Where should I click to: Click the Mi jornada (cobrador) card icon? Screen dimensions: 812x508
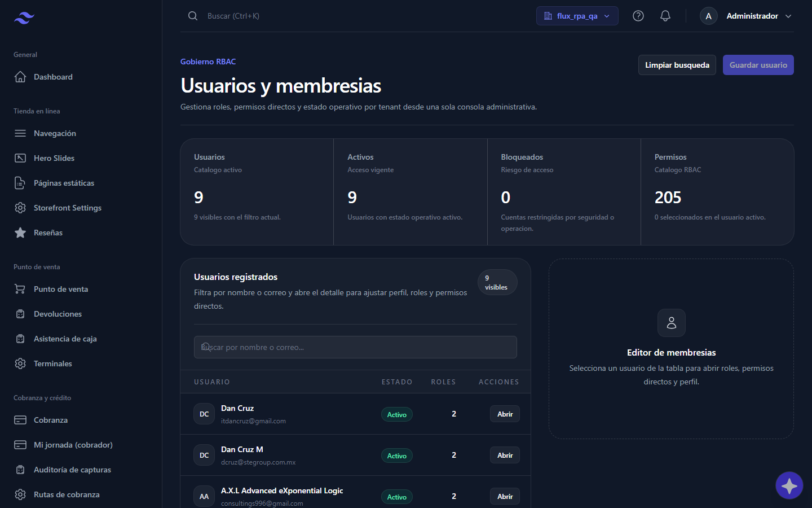pyautogui.click(x=20, y=445)
